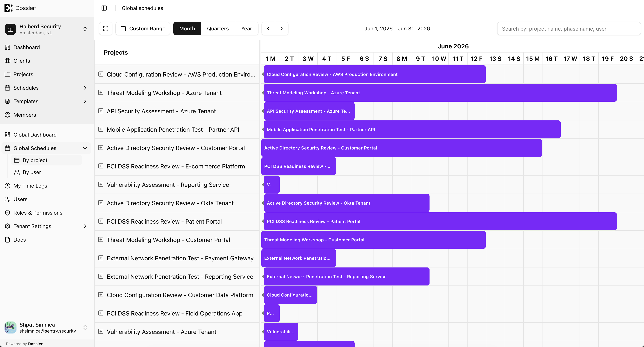The height and width of the screenshot is (347, 644).
Task: Click Active Directory Security Review Okta Tenant bar
Action: (x=347, y=203)
